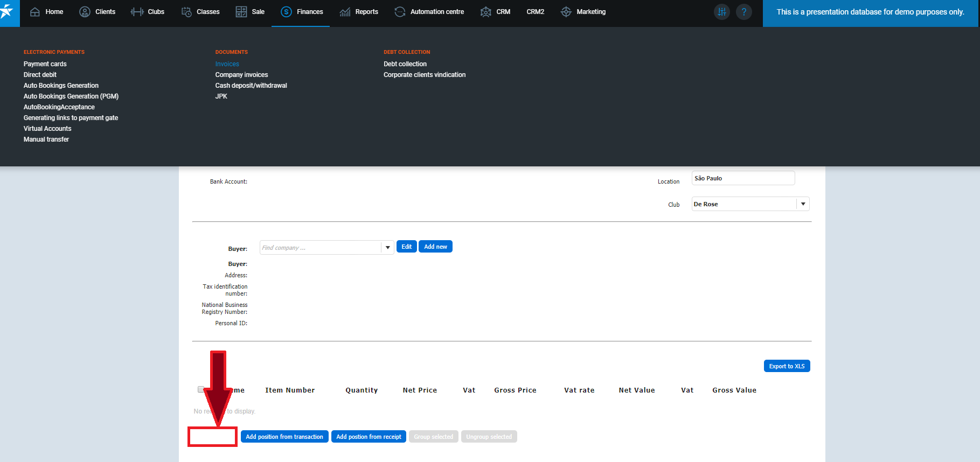Screen dimensions: 980x462
Task: Click the Clubs dumbbell icon
Action: tap(137, 12)
